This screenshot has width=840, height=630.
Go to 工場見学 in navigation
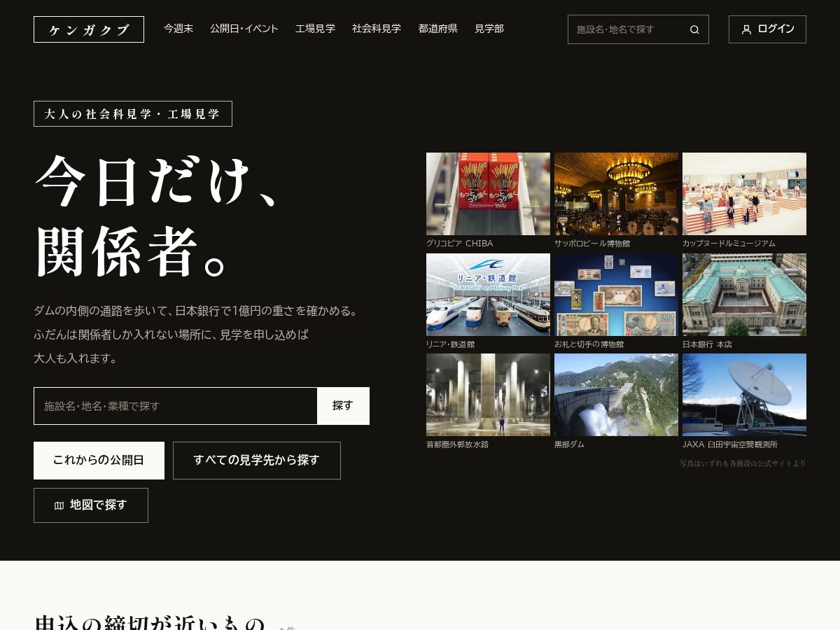pyautogui.click(x=315, y=29)
